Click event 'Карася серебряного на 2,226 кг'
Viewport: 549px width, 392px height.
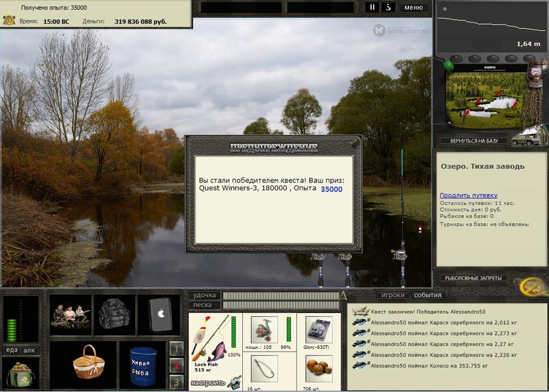[x=443, y=355]
